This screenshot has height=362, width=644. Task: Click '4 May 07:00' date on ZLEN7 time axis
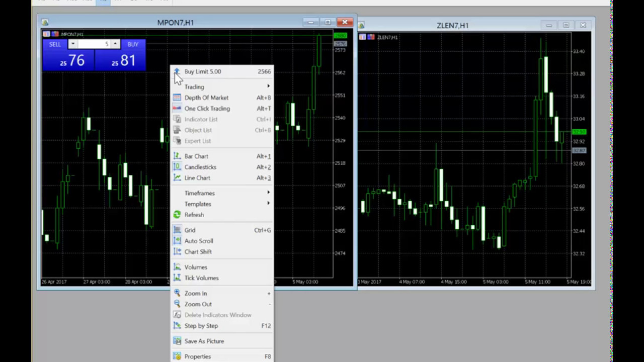pos(412,282)
